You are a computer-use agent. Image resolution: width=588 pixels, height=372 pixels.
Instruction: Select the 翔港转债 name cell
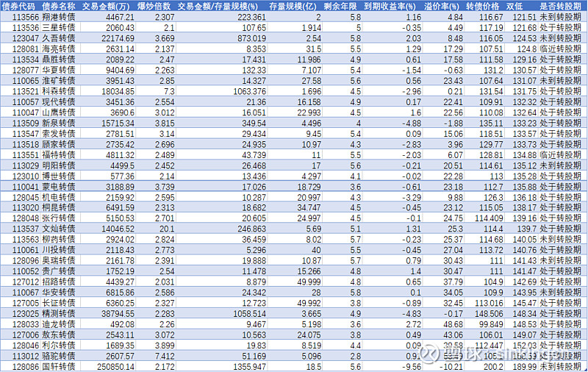tap(58, 17)
